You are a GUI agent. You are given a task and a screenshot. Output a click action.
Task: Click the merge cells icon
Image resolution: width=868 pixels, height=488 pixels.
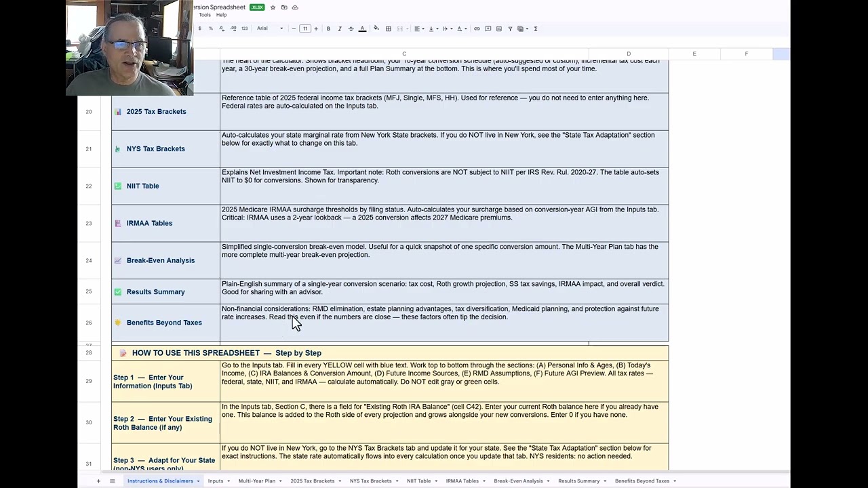[400, 28]
